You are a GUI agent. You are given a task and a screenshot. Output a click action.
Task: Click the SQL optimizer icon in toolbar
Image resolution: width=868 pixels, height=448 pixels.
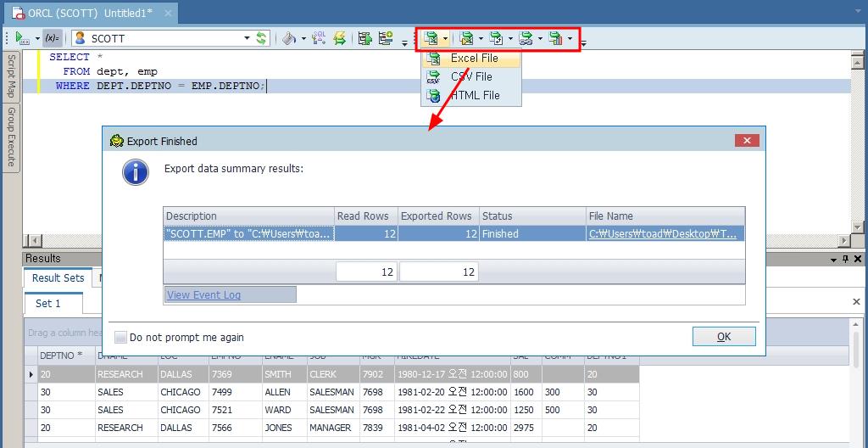[x=319, y=38]
